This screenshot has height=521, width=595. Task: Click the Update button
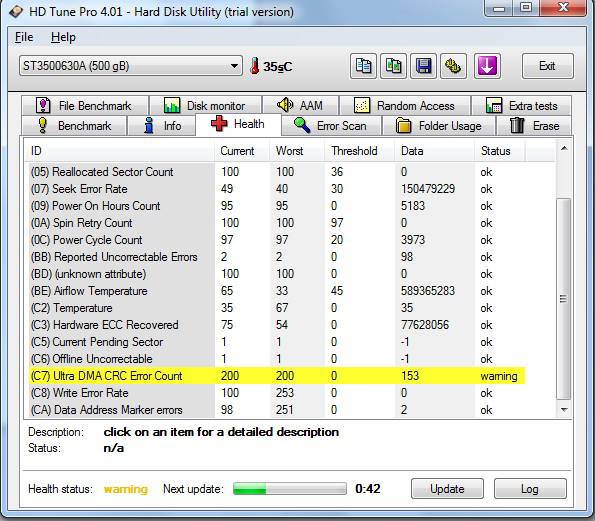pyautogui.click(x=447, y=489)
